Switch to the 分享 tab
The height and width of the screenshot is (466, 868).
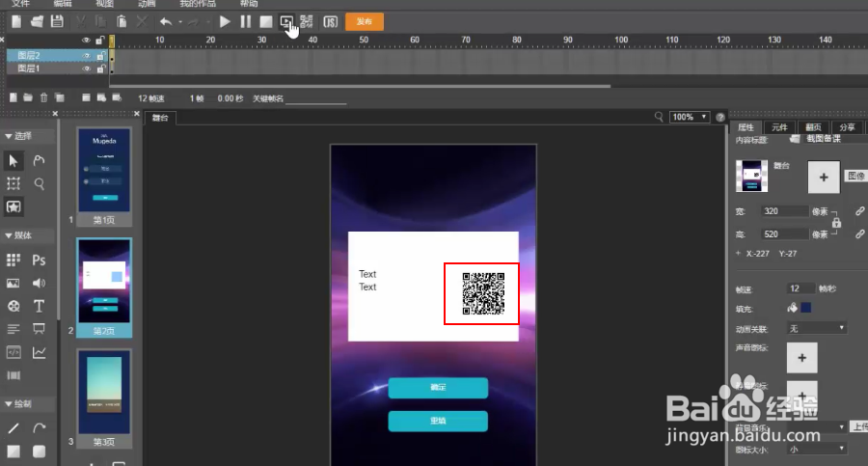pos(847,127)
